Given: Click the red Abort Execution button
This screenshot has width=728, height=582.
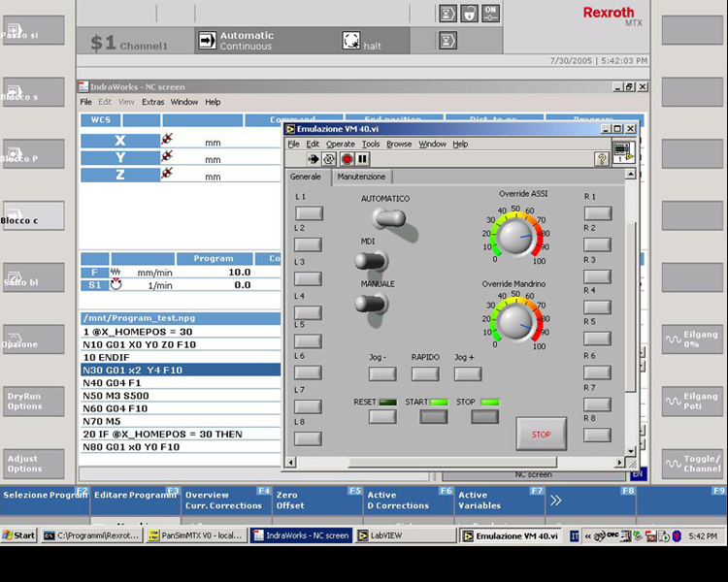Looking at the screenshot, I should click(347, 159).
